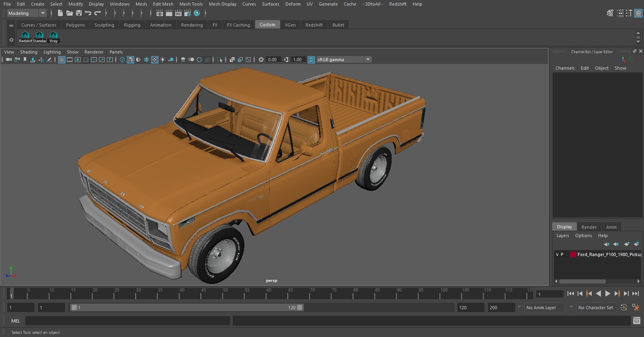This screenshot has width=644, height=337.
Task: Move layer down arrow icon in Layer Editor
Action: coord(616,244)
